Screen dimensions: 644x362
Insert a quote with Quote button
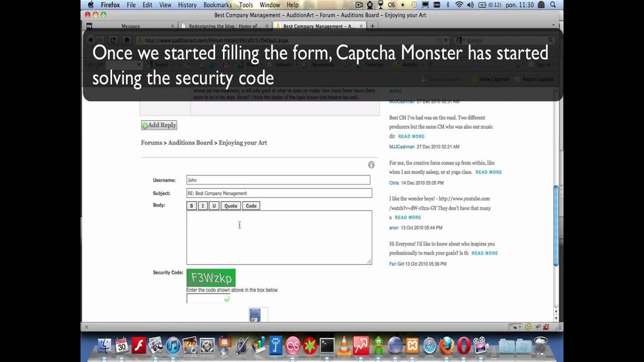point(231,206)
